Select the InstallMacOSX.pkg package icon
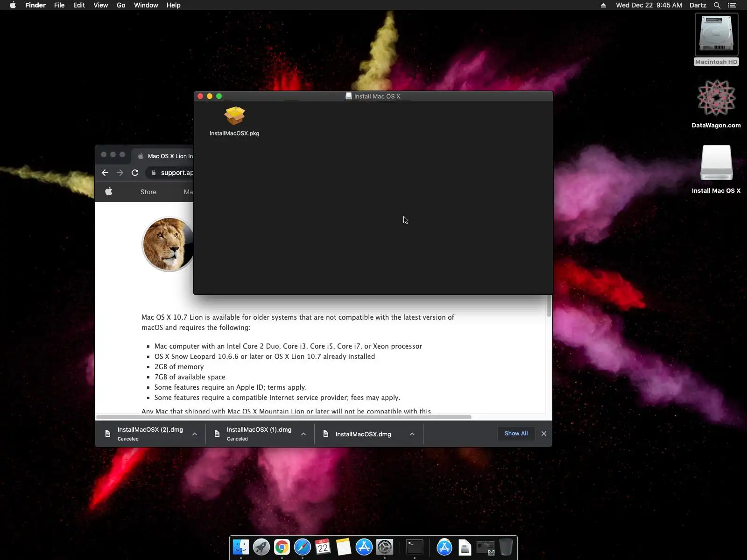 (x=234, y=116)
